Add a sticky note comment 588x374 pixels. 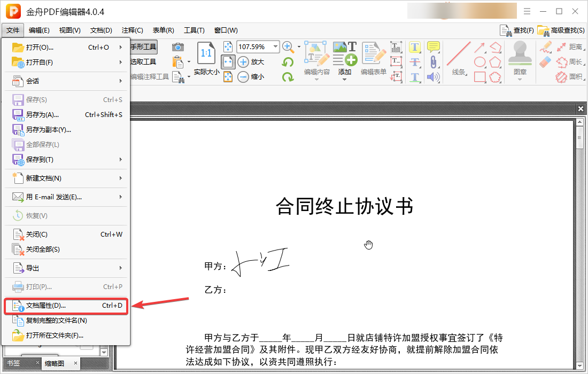click(x=433, y=47)
